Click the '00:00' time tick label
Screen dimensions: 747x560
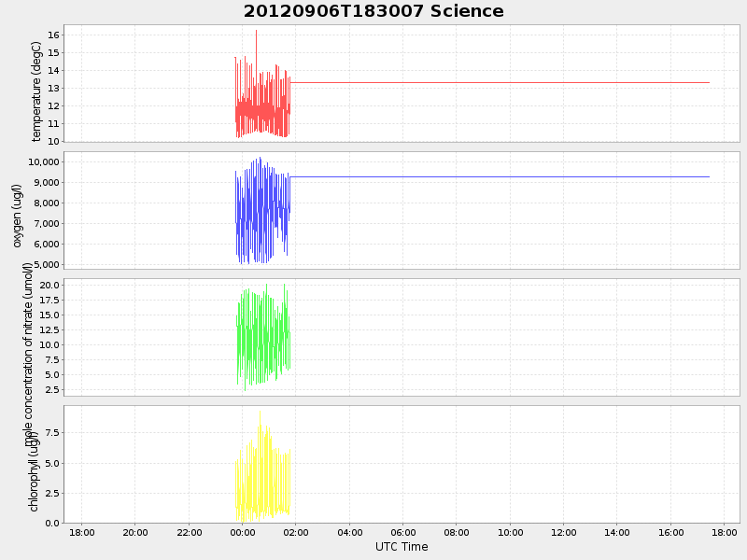tap(243, 532)
